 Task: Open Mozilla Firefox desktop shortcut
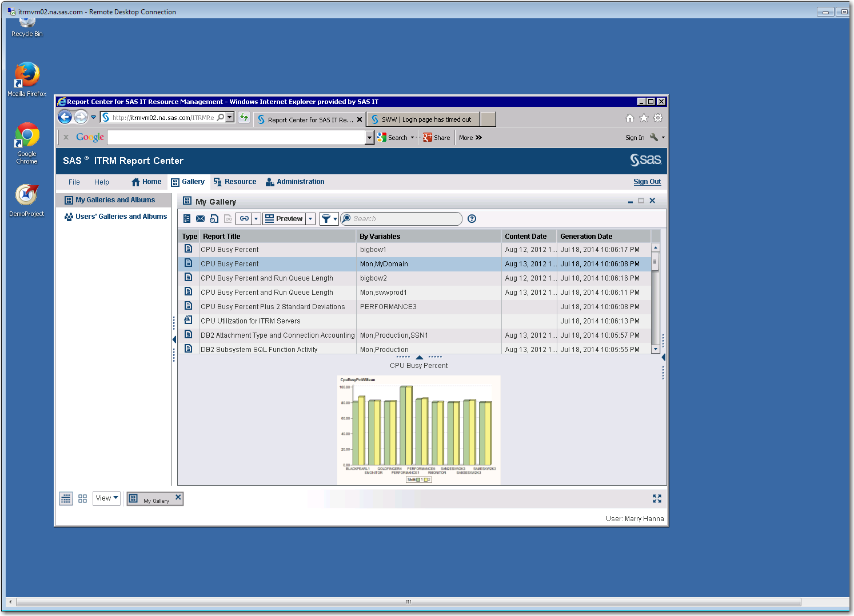point(27,79)
